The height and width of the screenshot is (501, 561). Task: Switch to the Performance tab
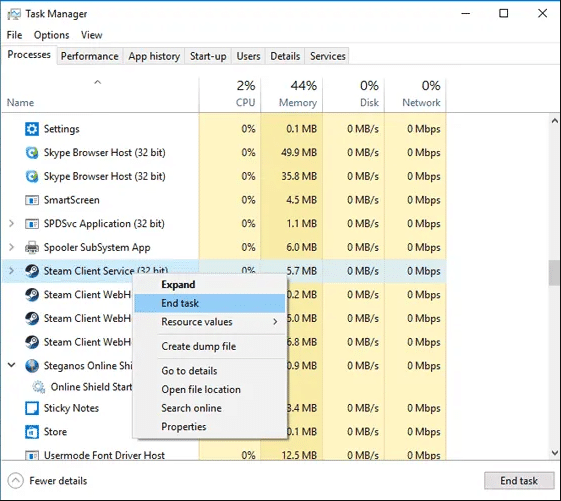pos(89,56)
